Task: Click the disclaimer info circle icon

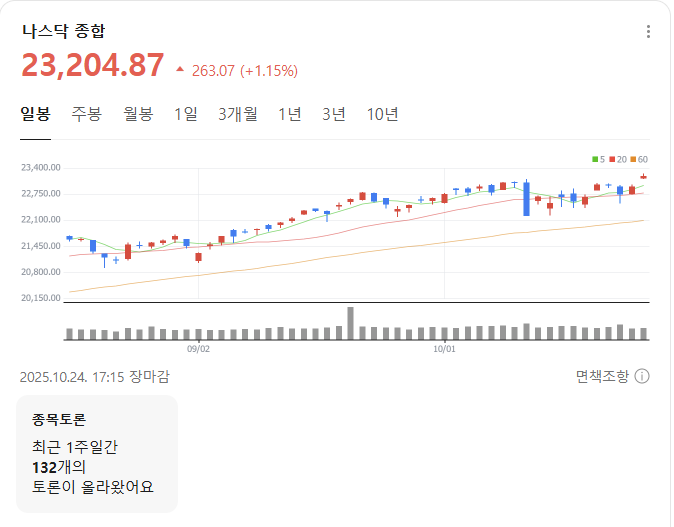Action: [x=642, y=376]
